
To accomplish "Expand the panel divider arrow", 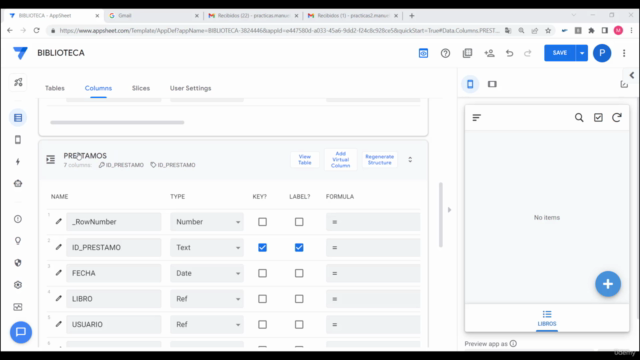I will coord(449,210).
